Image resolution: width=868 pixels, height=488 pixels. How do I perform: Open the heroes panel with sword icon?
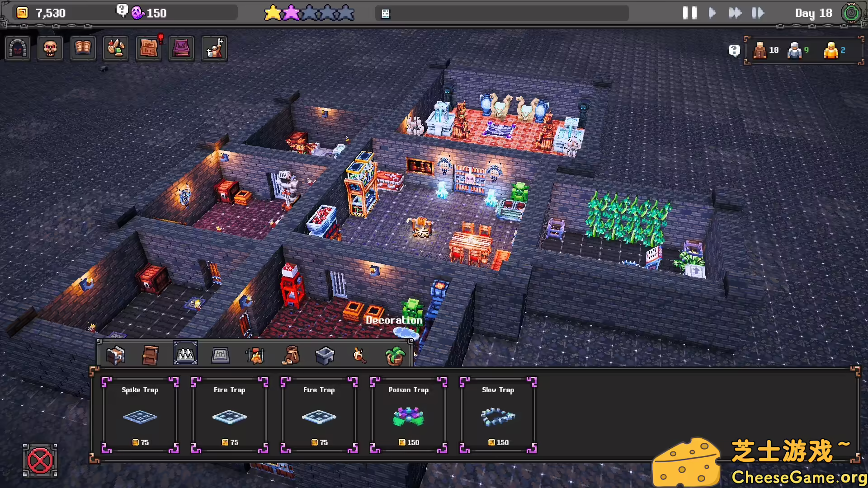pos(214,48)
